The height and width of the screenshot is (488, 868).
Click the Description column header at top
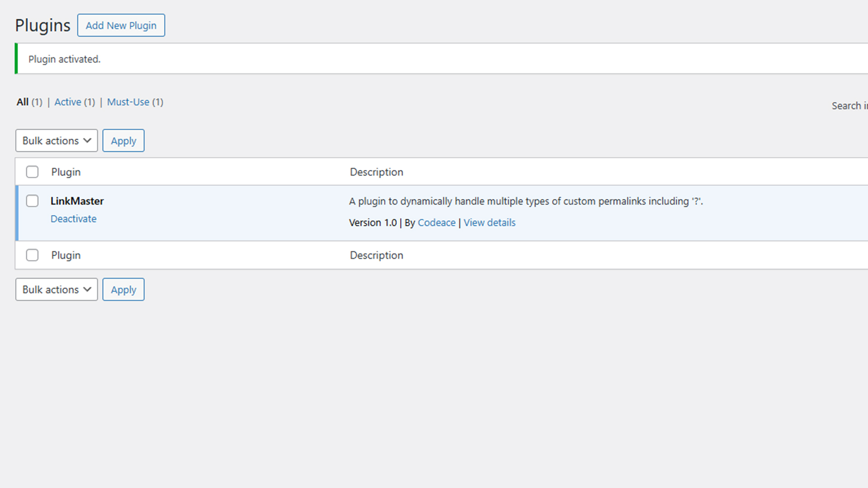pyautogui.click(x=377, y=172)
